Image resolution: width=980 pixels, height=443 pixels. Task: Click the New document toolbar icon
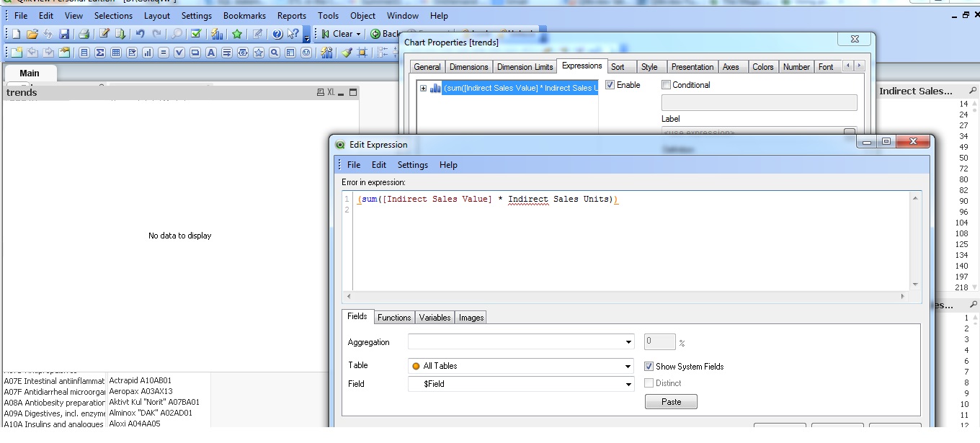(17, 34)
